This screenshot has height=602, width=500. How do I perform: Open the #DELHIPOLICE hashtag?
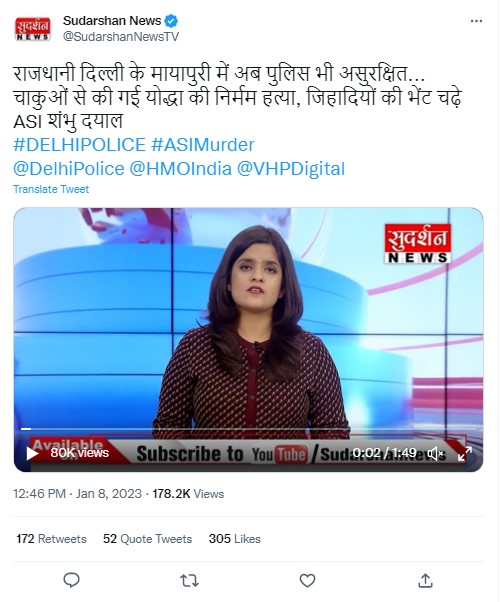pos(79,145)
